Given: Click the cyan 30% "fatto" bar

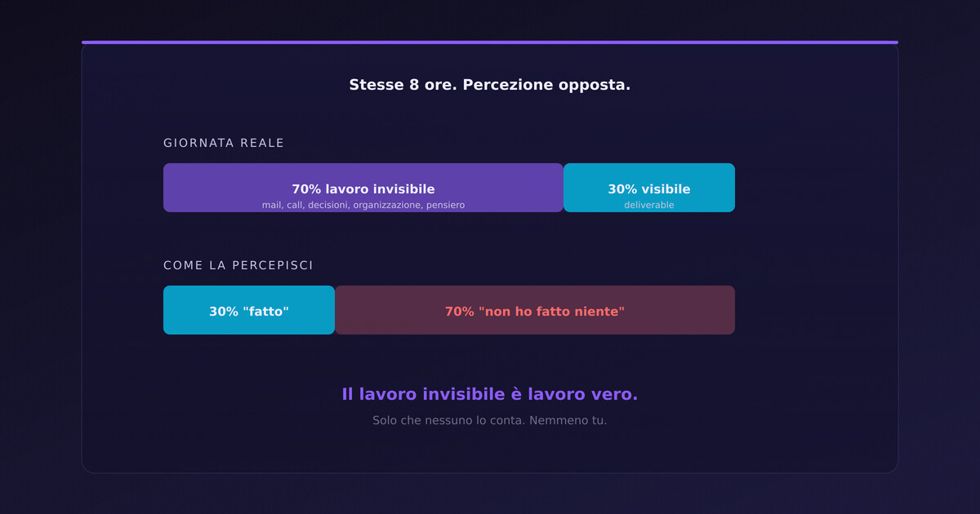Looking at the screenshot, I should point(249,311).
